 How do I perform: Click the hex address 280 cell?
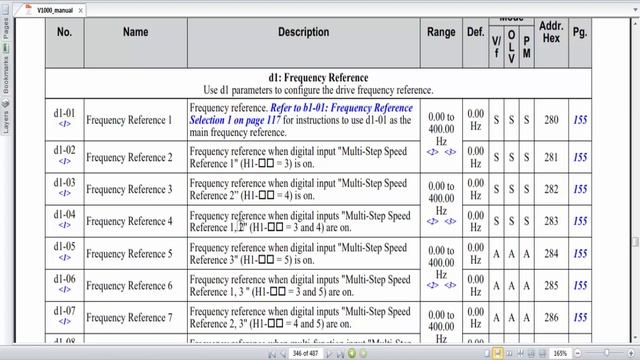click(x=551, y=120)
